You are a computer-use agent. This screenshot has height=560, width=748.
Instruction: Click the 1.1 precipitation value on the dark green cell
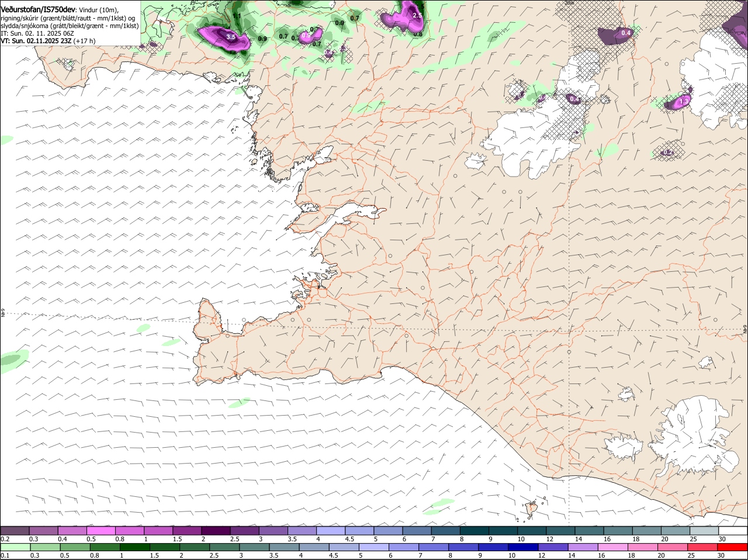[237, 16]
